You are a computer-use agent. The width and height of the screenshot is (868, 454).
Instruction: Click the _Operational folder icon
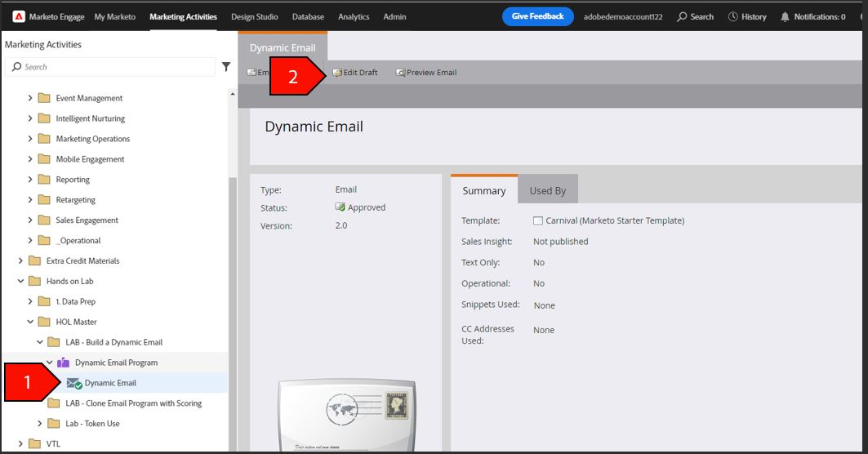(x=44, y=240)
